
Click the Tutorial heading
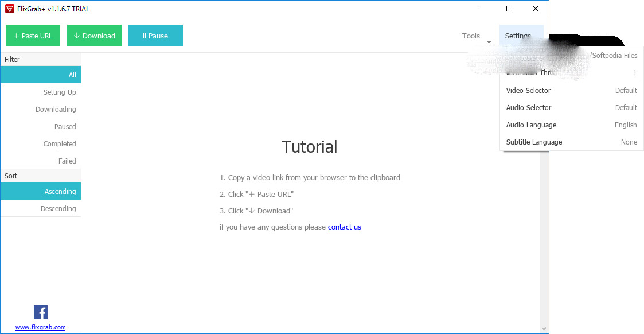pyautogui.click(x=309, y=147)
